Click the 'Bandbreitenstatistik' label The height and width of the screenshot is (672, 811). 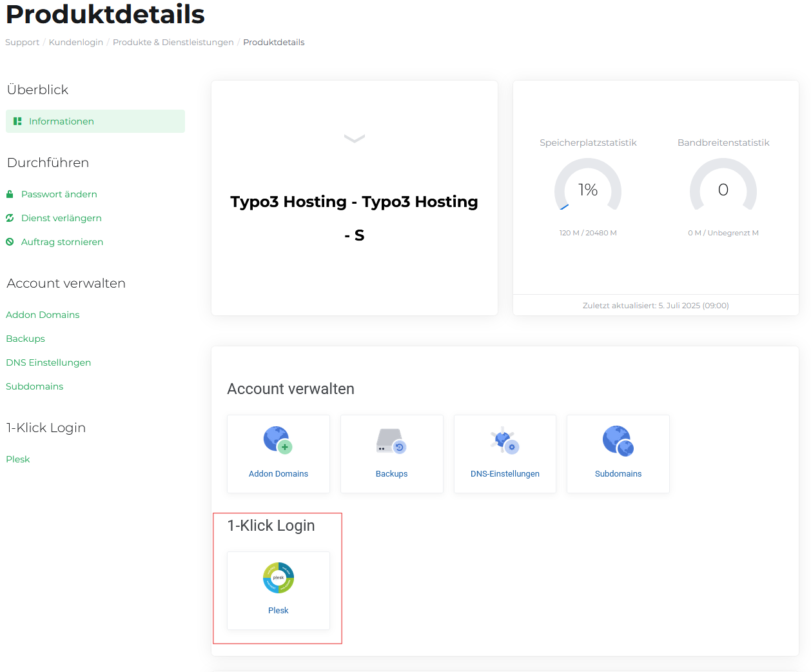point(723,143)
